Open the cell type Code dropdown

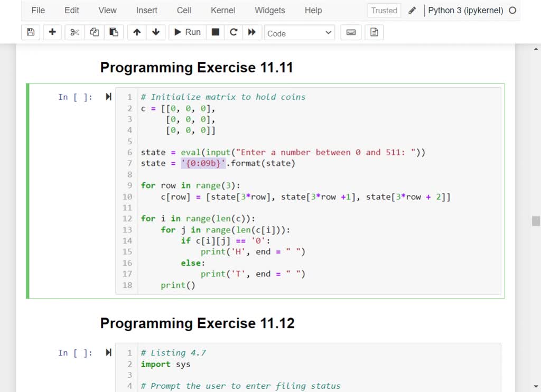click(x=299, y=33)
